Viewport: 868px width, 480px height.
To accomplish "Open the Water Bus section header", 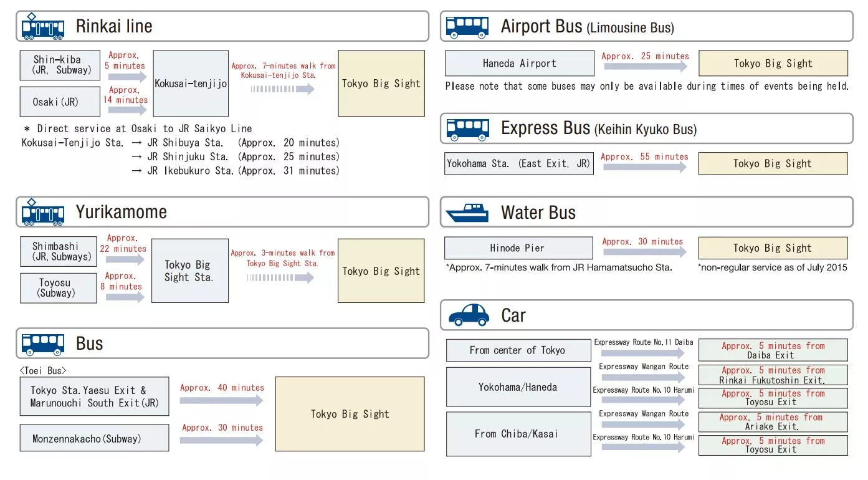I will 647,213.
